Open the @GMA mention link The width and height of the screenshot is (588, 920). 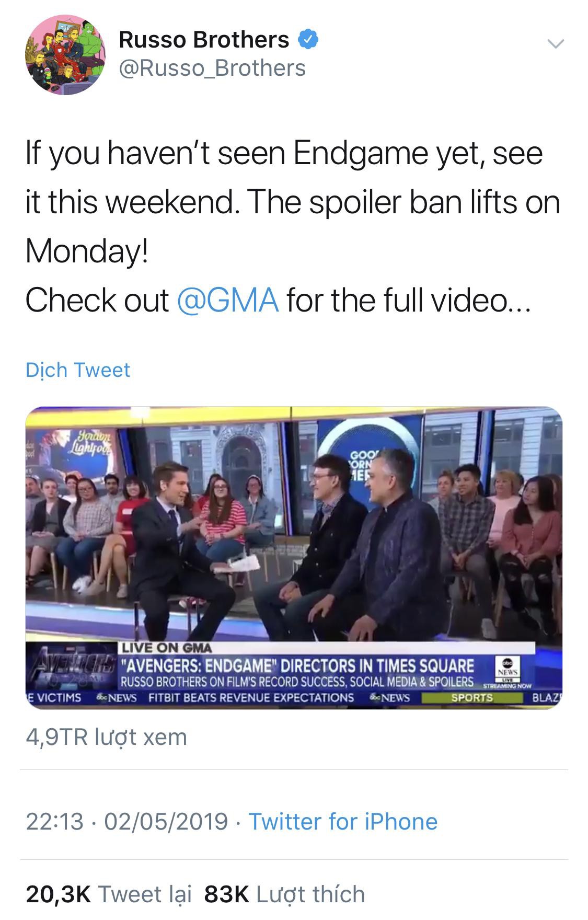[x=228, y=300]
